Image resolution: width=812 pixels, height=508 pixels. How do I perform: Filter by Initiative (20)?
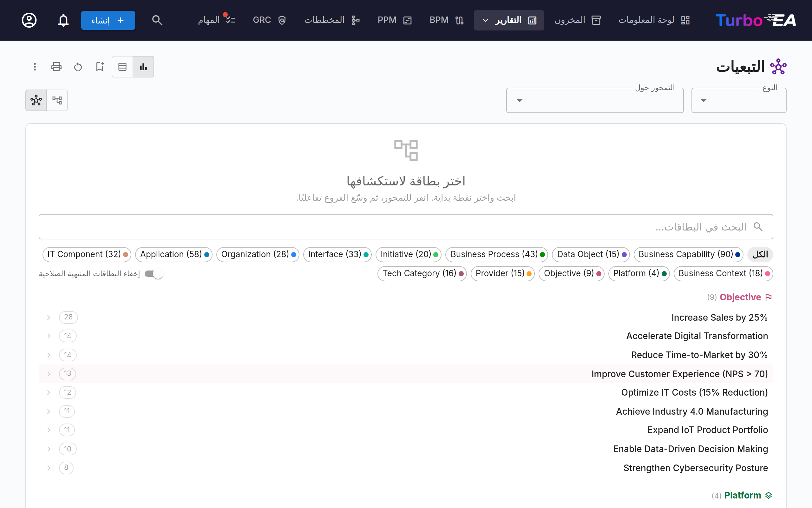[x=409, y=254]
